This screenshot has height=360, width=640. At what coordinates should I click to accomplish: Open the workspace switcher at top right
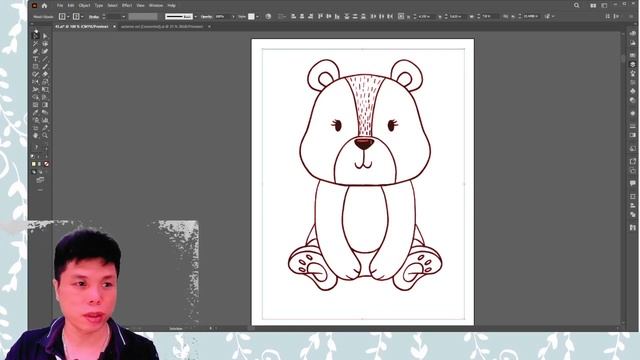pos(604,6)
